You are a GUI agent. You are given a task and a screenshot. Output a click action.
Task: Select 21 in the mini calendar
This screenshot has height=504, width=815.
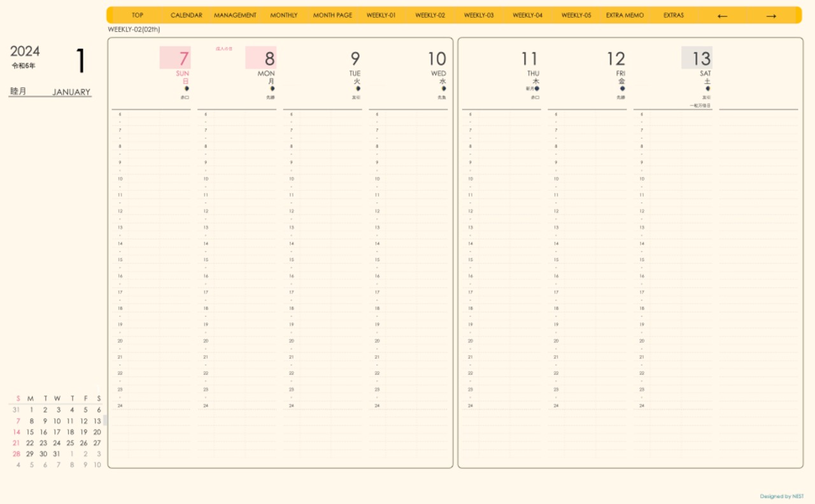[17, 443]
